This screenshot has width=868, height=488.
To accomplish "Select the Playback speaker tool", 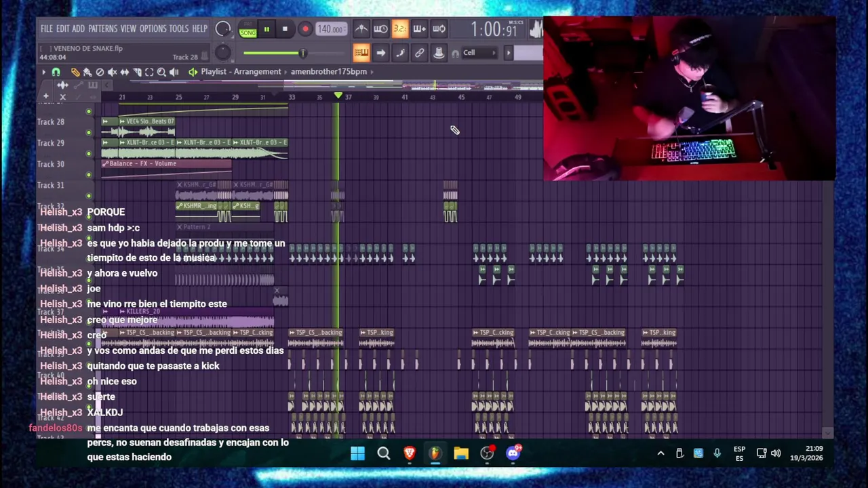I will 174,72.
